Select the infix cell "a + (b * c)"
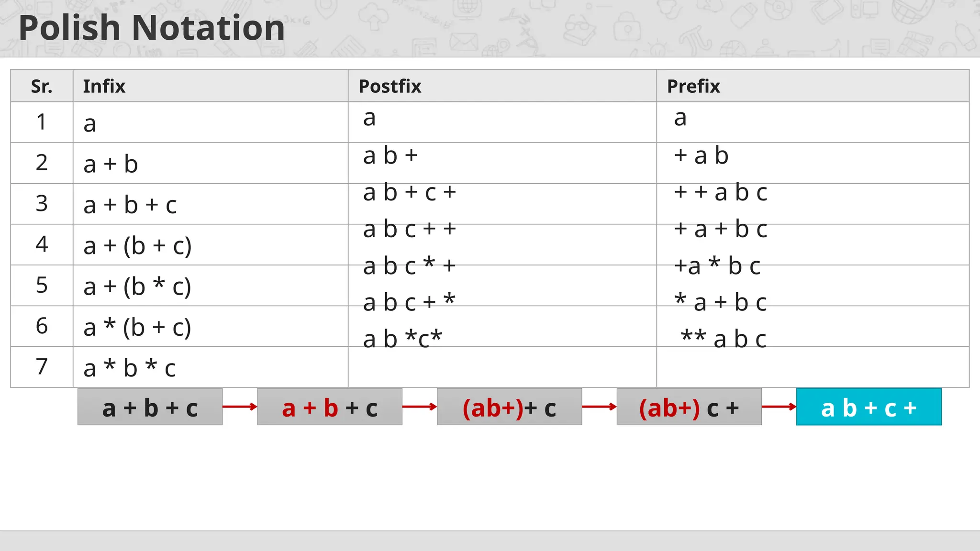 [137, 286]
